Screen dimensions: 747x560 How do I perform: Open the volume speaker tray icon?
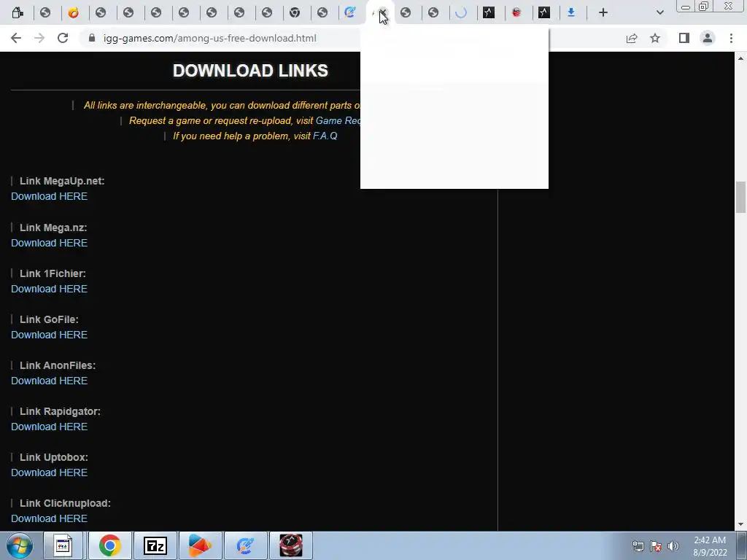point(673,546)
